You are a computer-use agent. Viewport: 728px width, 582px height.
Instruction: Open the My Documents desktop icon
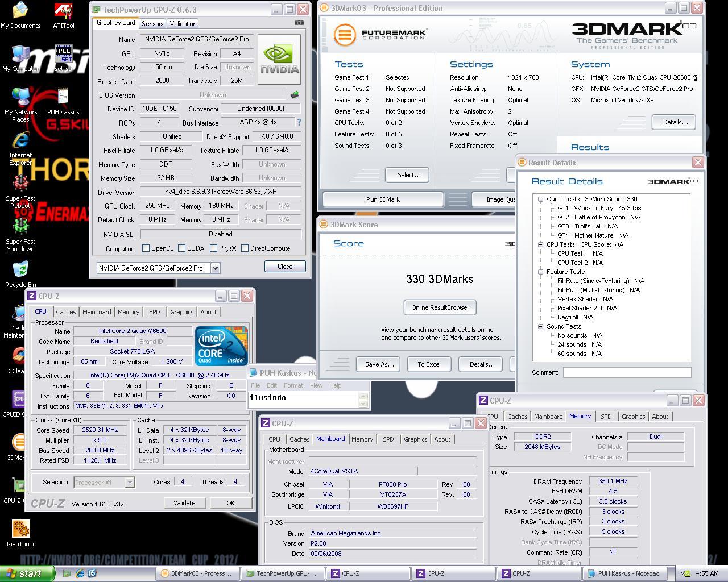tap(20, 15)
